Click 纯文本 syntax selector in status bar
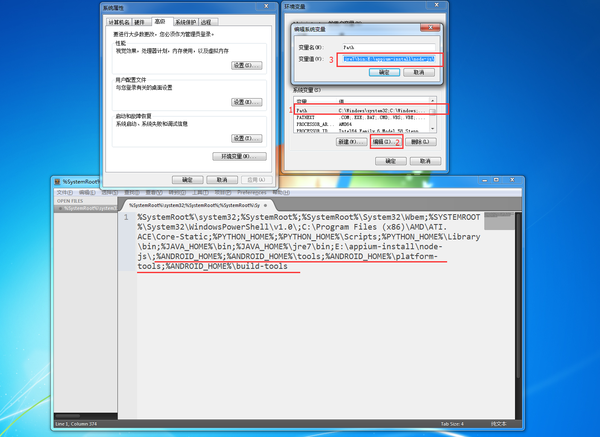Screen dimensions: 600x437 pos(499,424)
